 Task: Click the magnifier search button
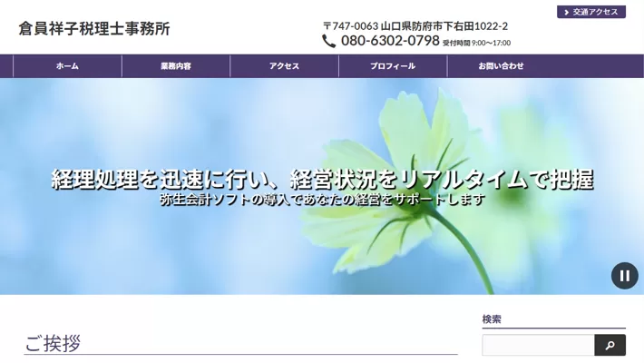coord(610,345)
